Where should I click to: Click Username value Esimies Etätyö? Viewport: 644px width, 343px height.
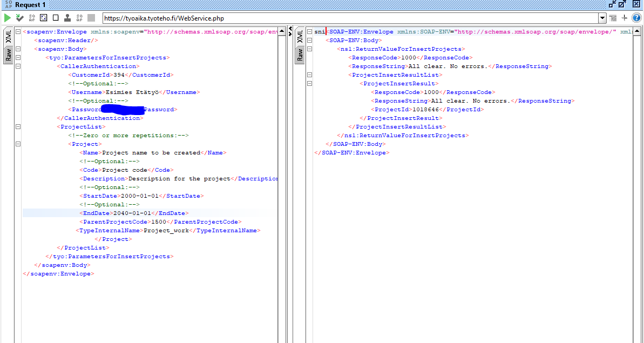132,92
